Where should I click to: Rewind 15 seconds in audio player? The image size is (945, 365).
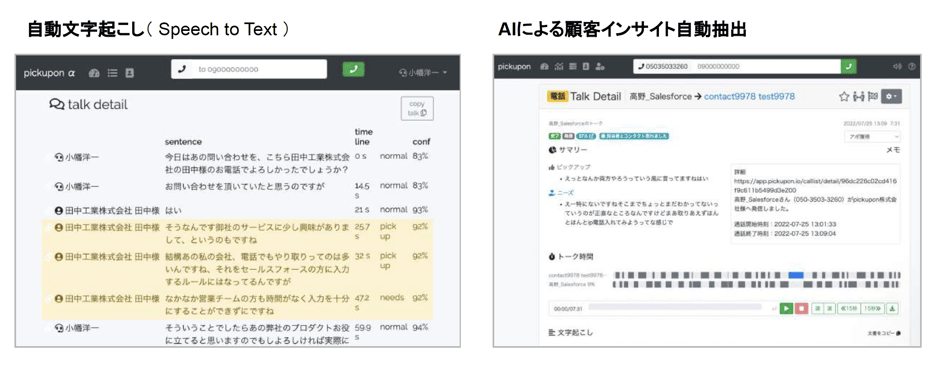click(849, 308)
